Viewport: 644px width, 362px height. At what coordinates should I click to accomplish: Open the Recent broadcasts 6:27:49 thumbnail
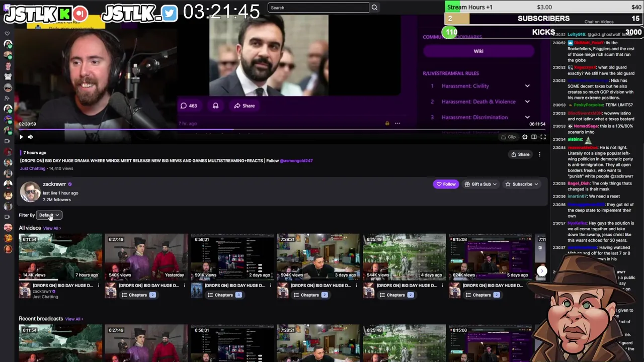146,343
